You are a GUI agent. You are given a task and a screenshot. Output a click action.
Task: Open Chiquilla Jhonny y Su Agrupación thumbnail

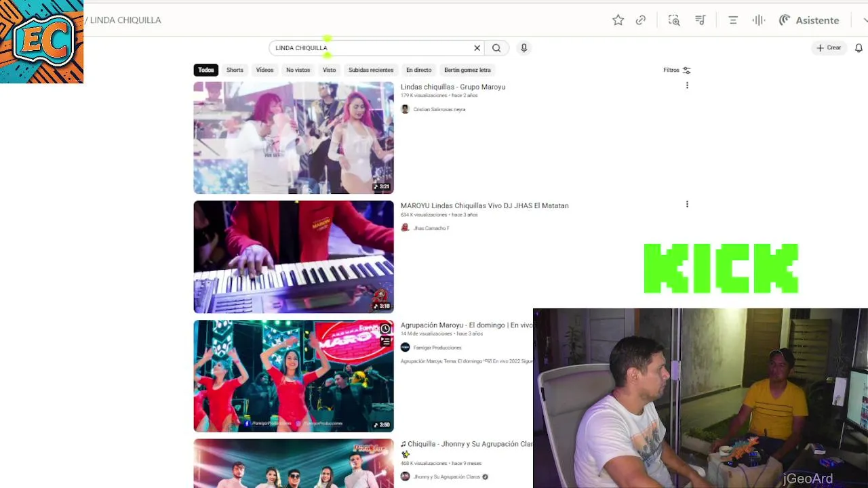click(294, 464)
